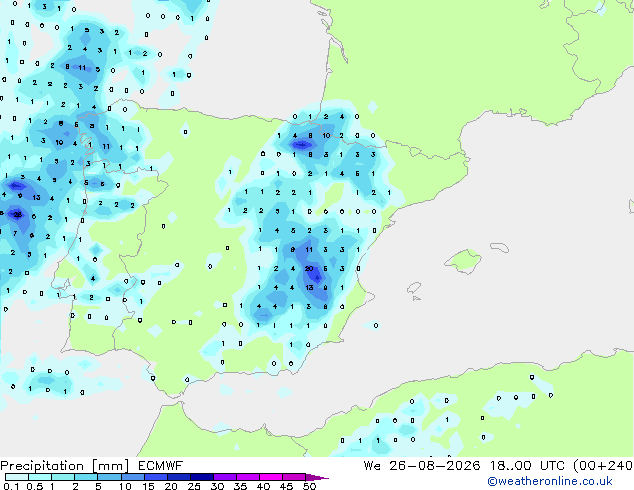Click the Mallorca island outline on the map
This screenshot has width=634, height=490.
pyautogui.click(x=463, y=261)
